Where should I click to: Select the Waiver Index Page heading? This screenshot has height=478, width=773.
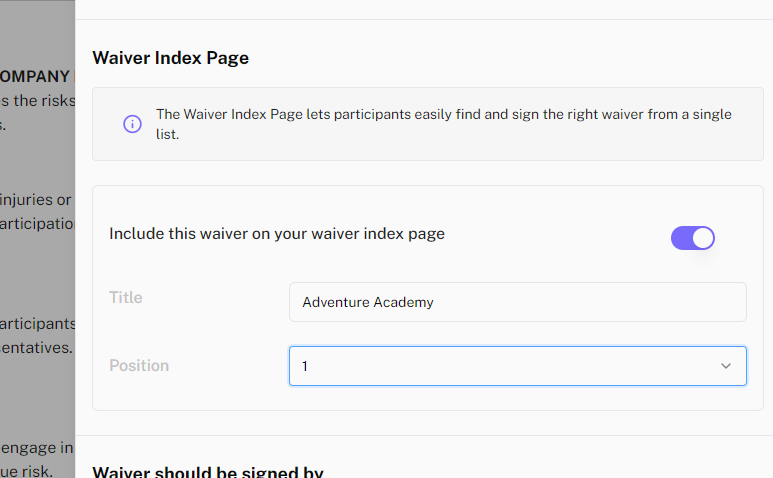pos(170,58)
